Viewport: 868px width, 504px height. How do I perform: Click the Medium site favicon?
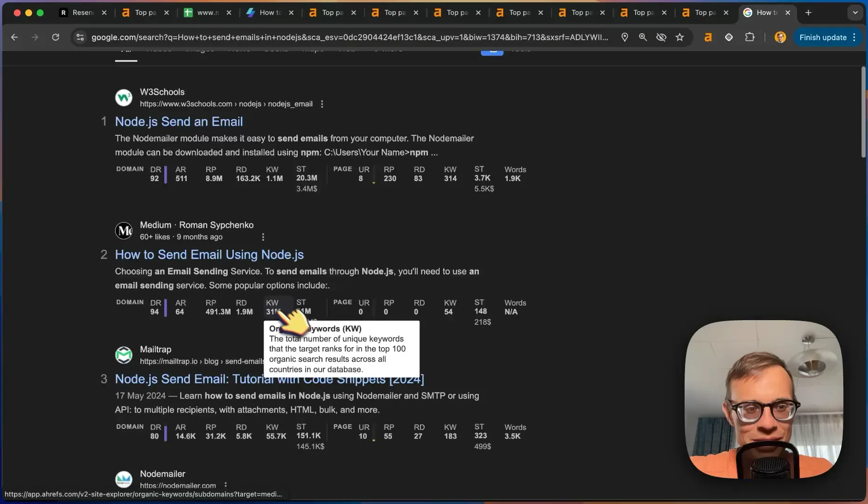click(124, 231)
